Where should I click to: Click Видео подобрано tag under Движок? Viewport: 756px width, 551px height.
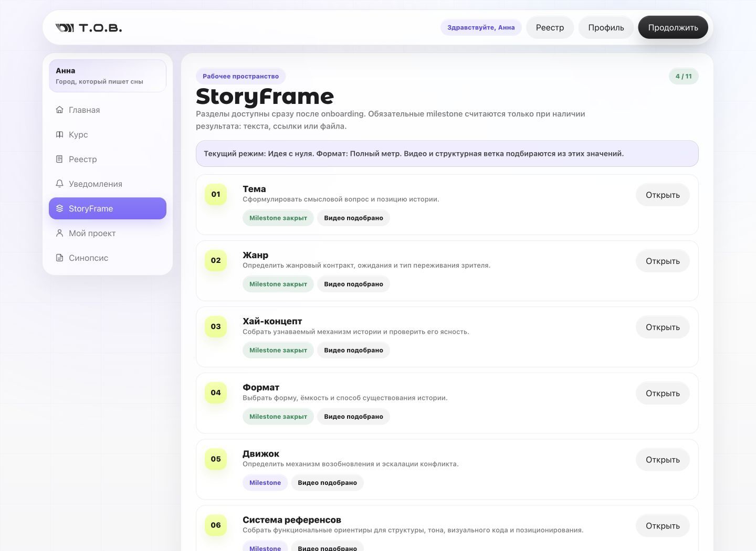click(x=327, y=482)
